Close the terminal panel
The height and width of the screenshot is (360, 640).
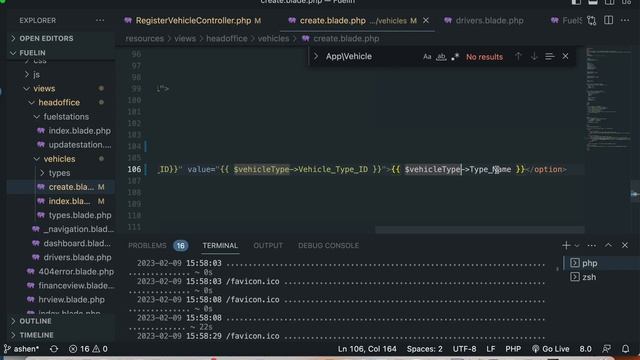[x=625, y=245]
